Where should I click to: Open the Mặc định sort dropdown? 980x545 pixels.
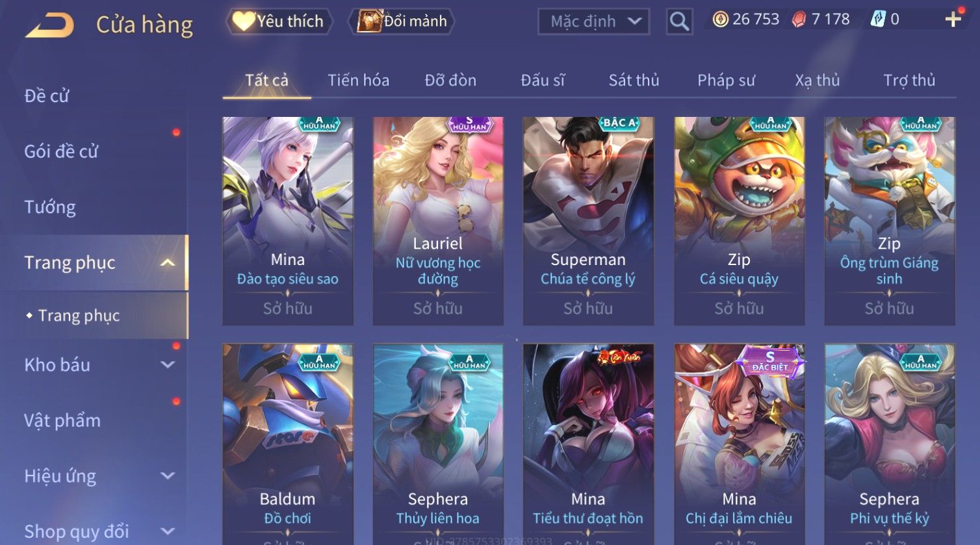click(593, 21)
